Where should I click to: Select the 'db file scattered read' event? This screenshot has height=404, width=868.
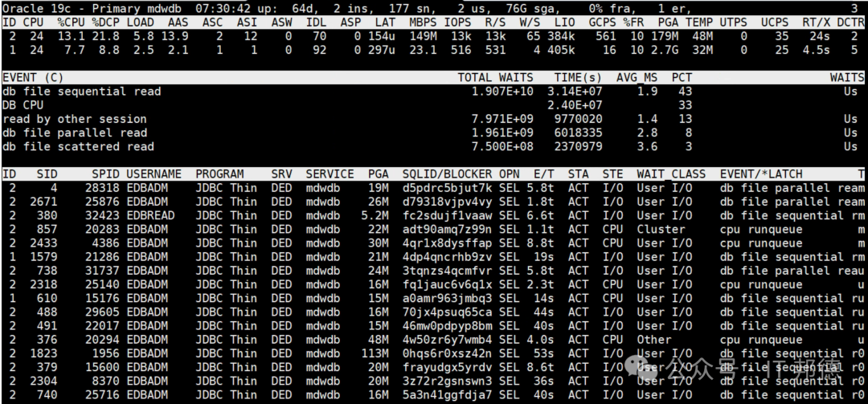pyautogui.click(x=78, y=147)
